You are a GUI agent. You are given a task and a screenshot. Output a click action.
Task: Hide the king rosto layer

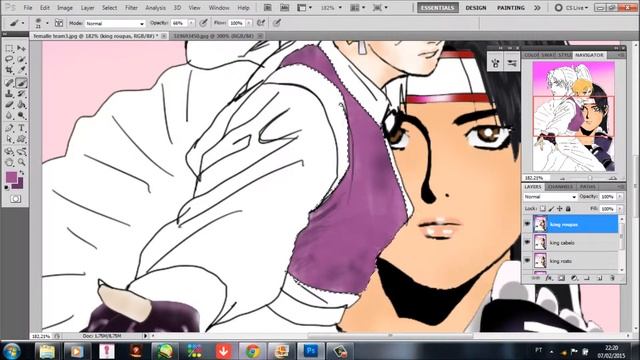527,260
